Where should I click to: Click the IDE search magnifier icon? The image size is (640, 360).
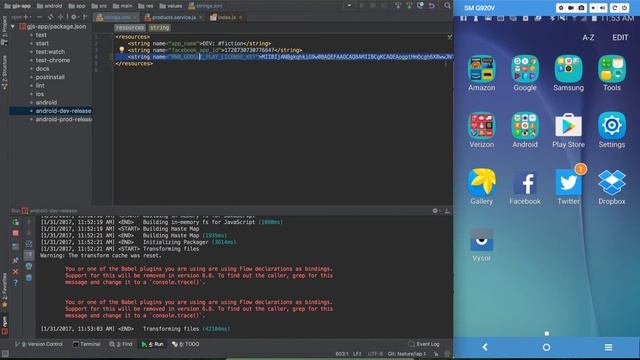[447, 6]
